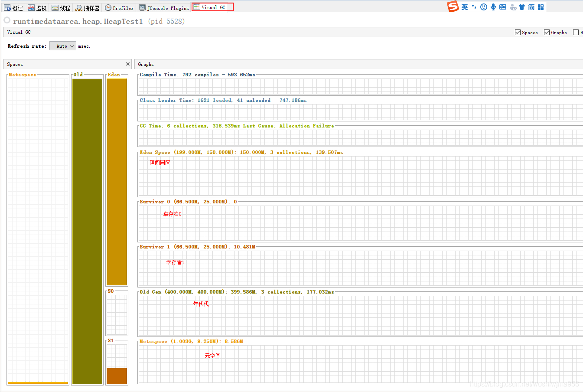The image size is (583, 392).
Task: Select the Visual GC tab
Action: coord(213,7)
